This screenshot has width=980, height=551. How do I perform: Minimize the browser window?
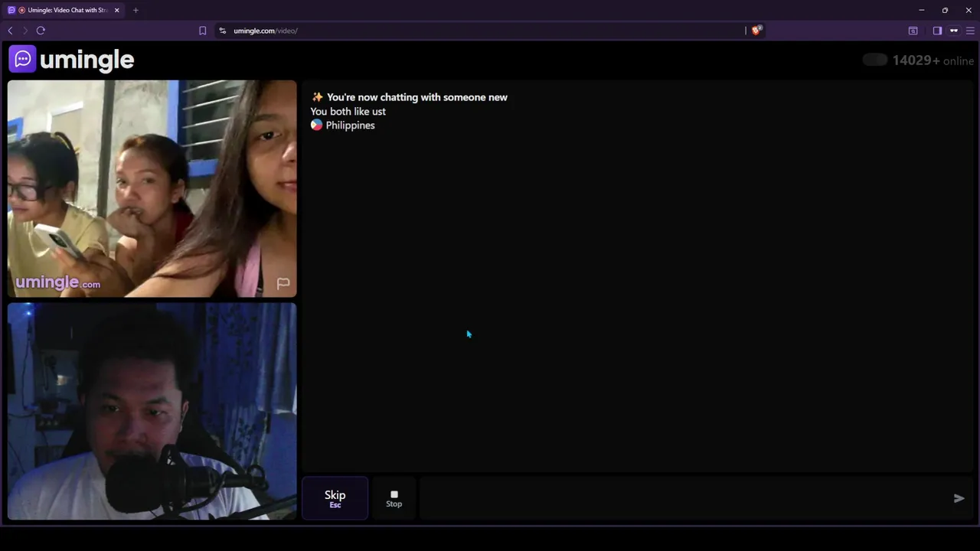921,10
